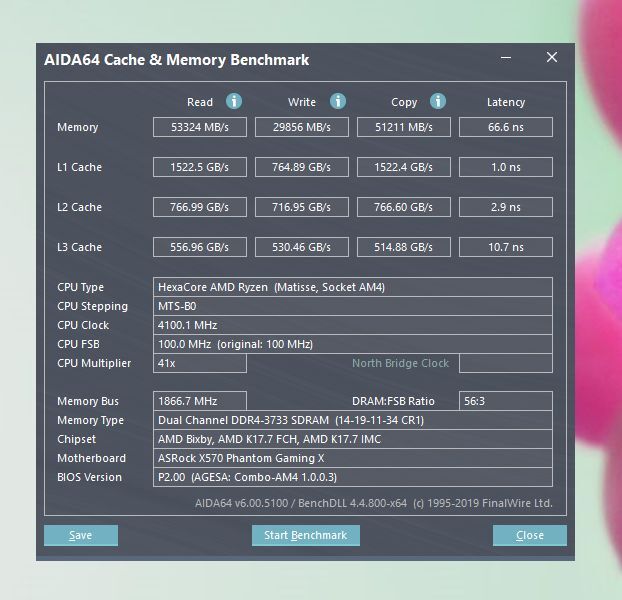Click the CPU Multiplier value 41x
This screenshot has height=600, width=622.
[200, 363]
